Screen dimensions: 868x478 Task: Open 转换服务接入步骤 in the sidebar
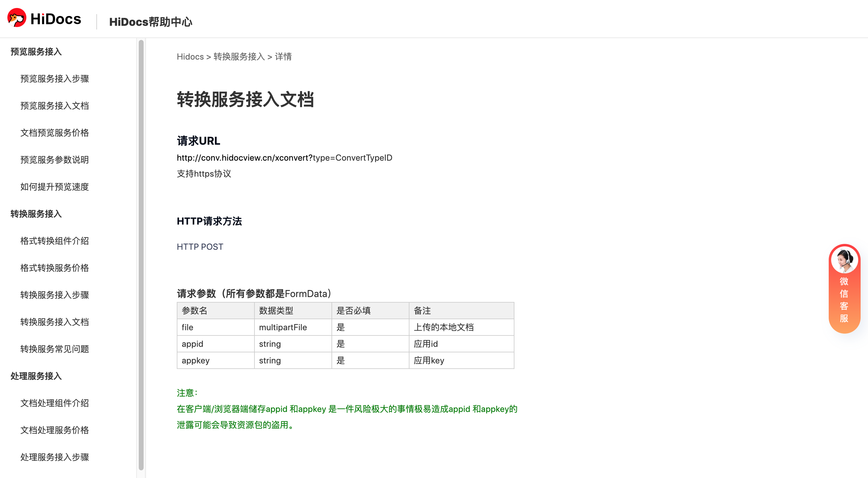pyautogui.click(x=55, y=295)
